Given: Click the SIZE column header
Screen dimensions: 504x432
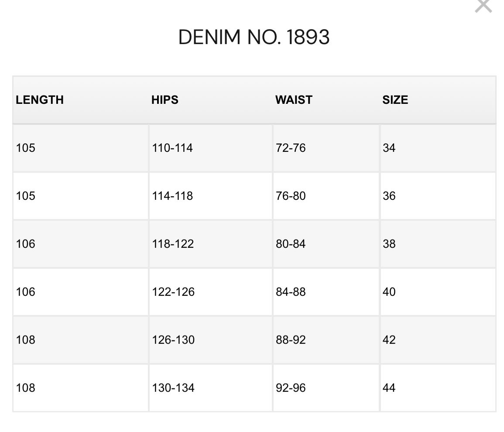Looking at the screenshot, I should [x=395, y=100].
